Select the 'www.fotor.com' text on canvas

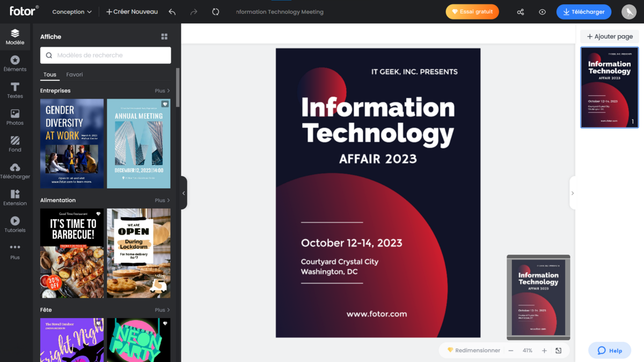point(377,314)
